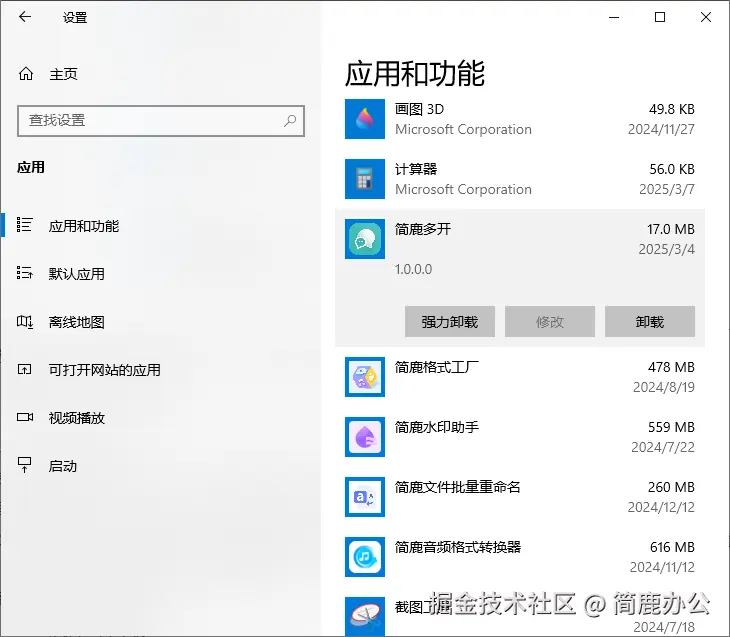Viewport: 730px width, 637px height.
Task: Click the 17.0 MB size value
Action: [x=671, y=229]
